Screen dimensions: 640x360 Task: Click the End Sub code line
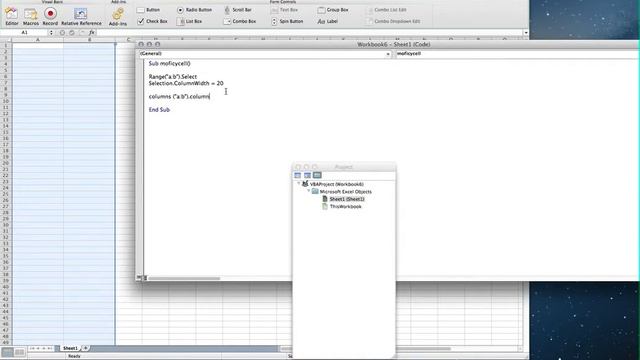coord(159,110)
